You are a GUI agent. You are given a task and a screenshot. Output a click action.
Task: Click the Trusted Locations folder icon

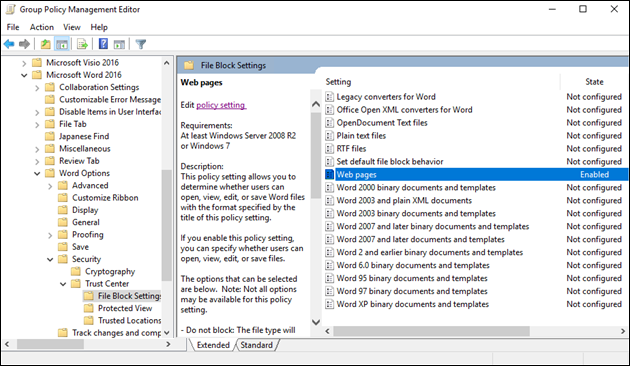point(88,321)
